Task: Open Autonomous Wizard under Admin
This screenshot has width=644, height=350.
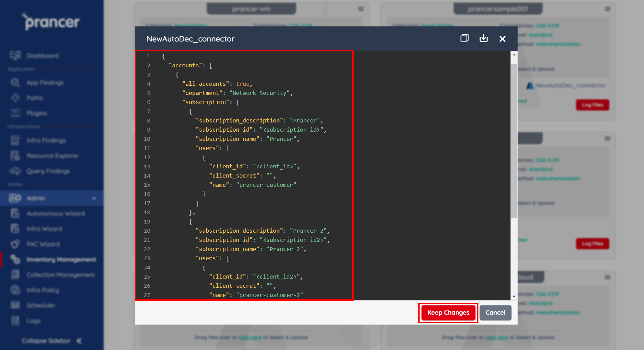Action: pos(56,214)
